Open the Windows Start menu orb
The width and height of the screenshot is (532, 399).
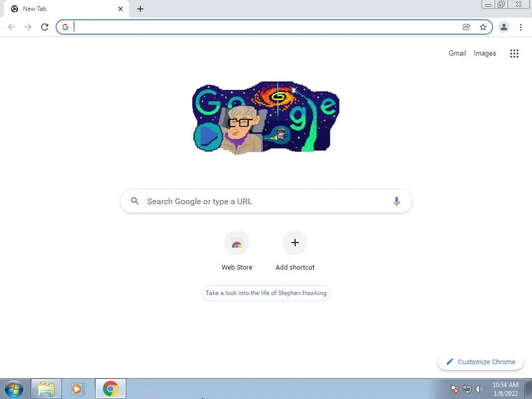point(14,389)
